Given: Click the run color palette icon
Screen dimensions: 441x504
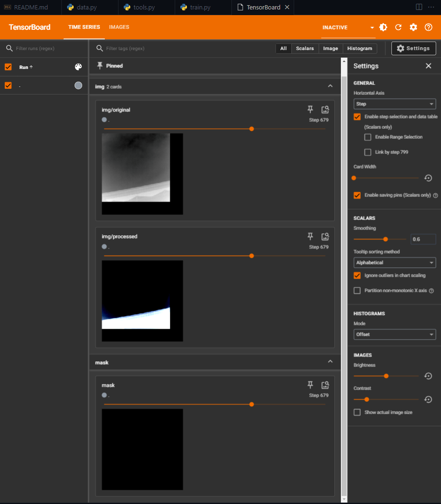Looking at the screenshot, I should pyautogui.click(x=78, y=67).
